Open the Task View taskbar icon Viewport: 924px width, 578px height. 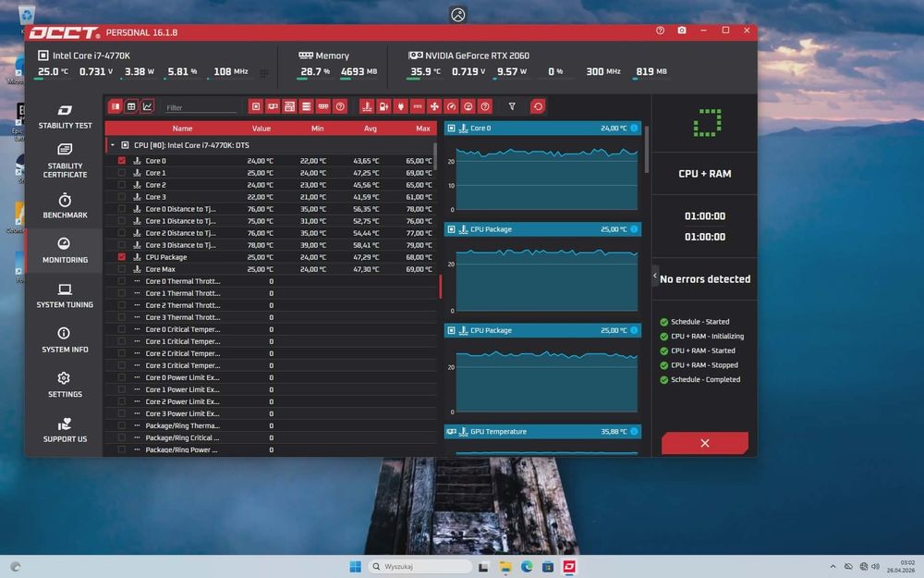tap(483, 567)
